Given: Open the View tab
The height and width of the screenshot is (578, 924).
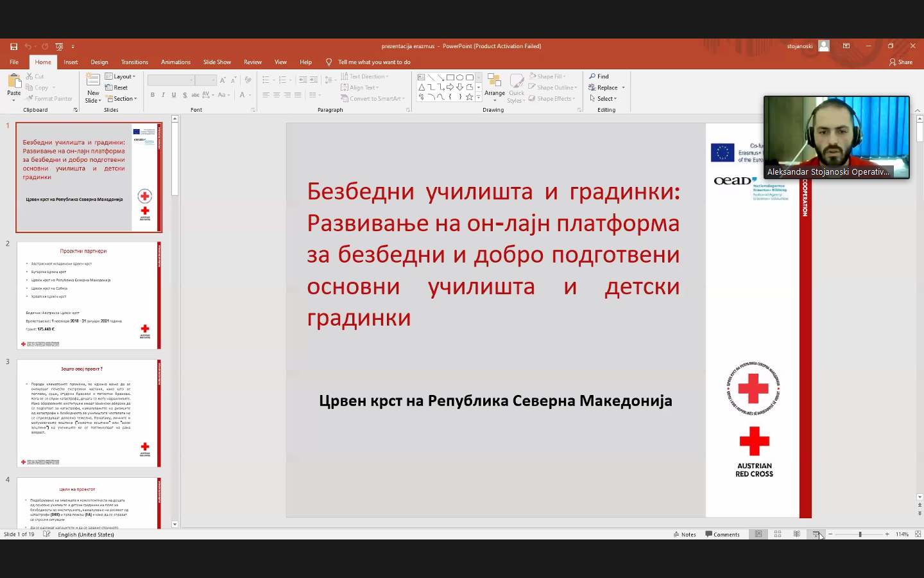Looking at the screenshot, I should pyautogui.click(x=280, y=62).
